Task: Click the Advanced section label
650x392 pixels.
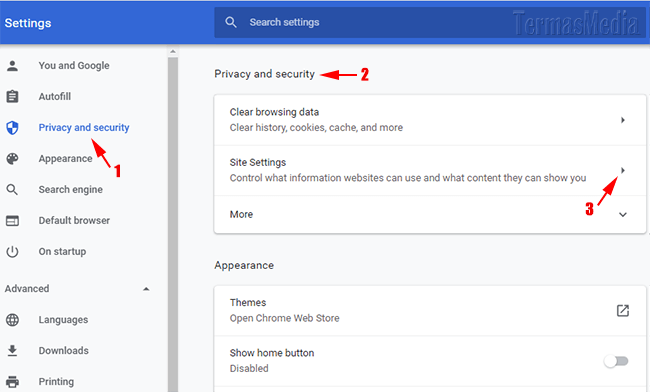Action: click(x=27, y=289)
